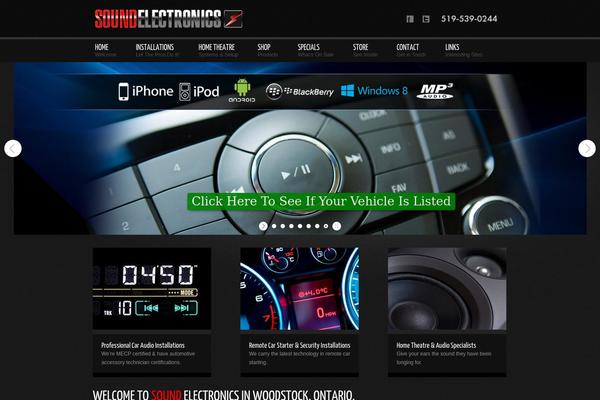Open the Contact menu item

pyautogui.click(x=408, y=47)
